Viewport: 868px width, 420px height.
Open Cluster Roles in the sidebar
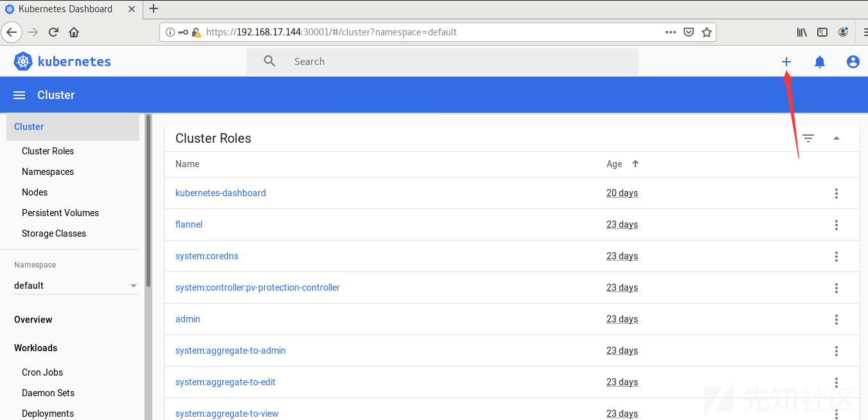48,151
